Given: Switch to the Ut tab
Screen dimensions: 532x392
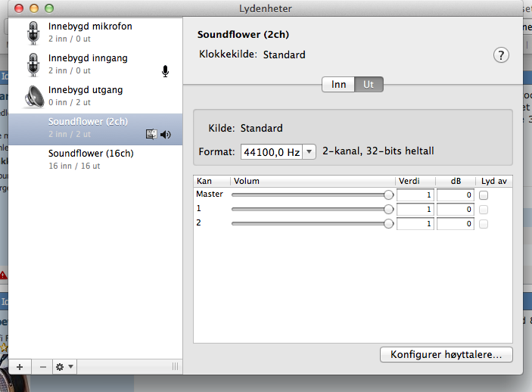Looking at the screenshot, I should [369, 84].
